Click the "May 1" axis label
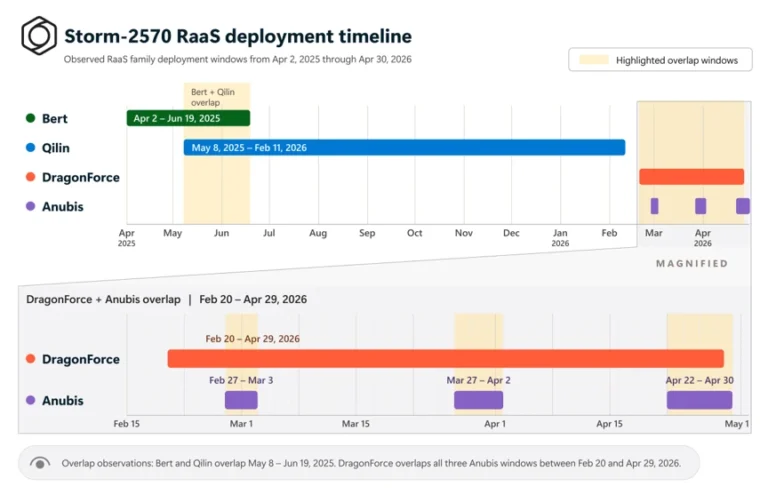The width and height of the screenshot is (768, 495). point(737,424)
